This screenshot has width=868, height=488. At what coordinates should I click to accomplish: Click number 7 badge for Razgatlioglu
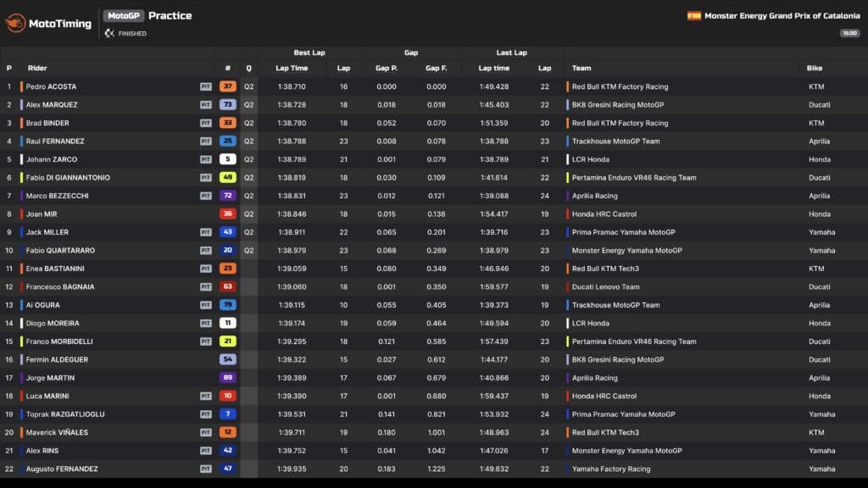coord(227,414)
